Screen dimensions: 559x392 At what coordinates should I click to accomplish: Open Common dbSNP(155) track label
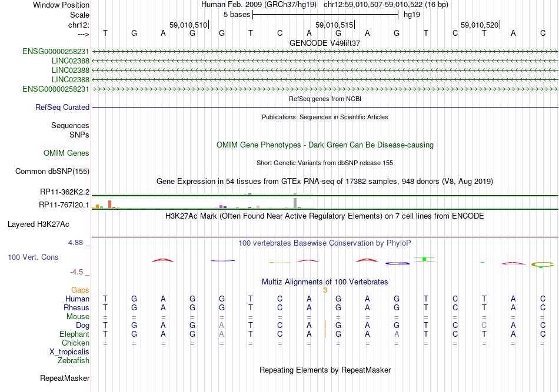(x=52, y=171)
